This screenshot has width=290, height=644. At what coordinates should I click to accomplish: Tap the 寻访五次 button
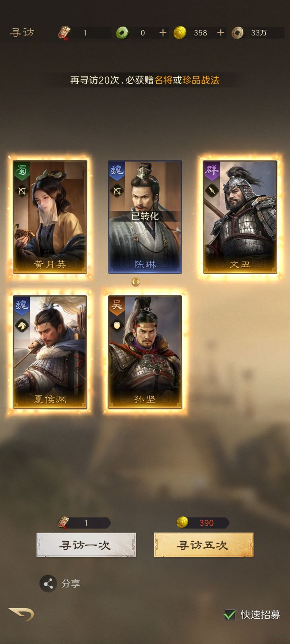(x=204, y=545)
